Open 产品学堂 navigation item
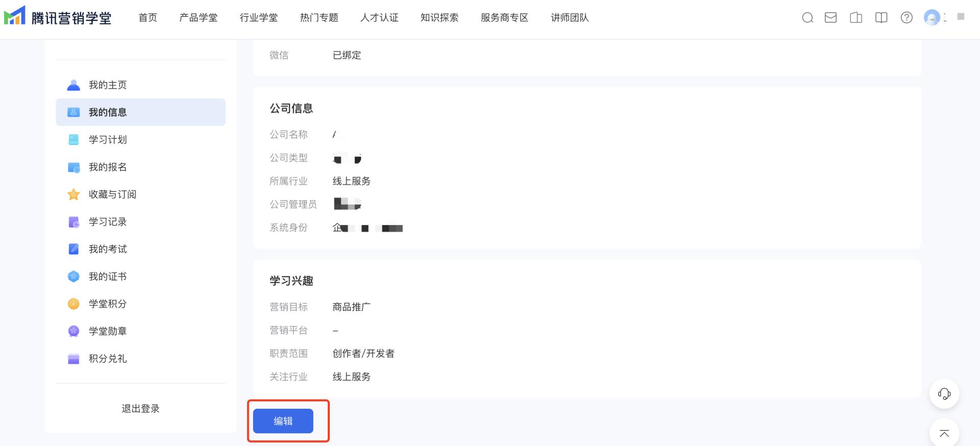 point(199,18)
